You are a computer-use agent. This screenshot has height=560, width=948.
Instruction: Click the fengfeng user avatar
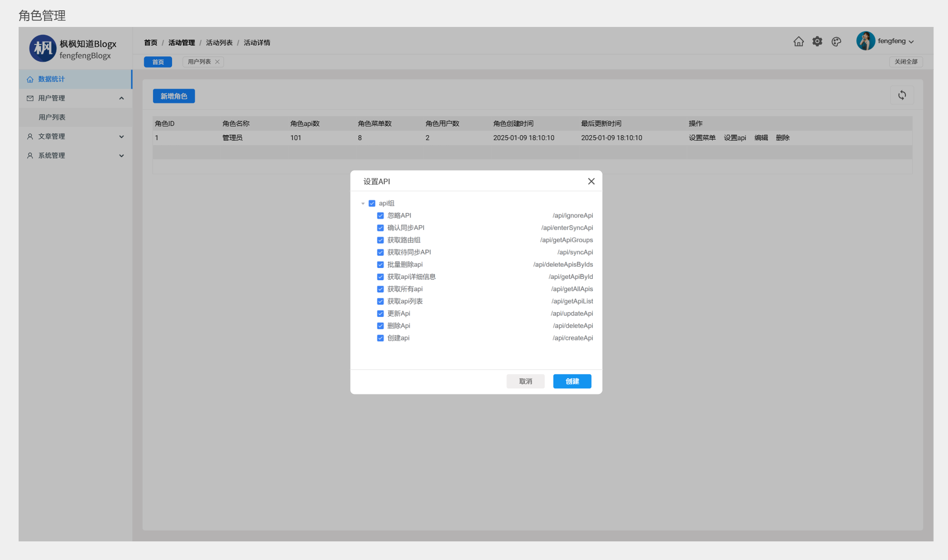(x=865, y=41)
